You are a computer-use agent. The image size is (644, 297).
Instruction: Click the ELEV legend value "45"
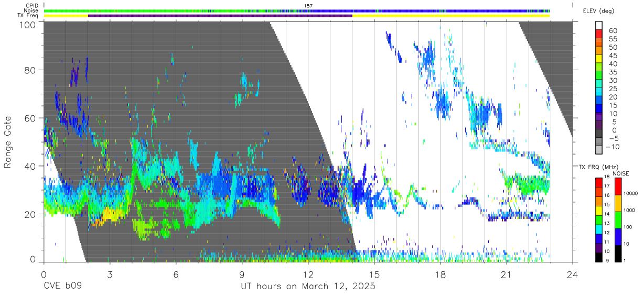coord(613,56)
